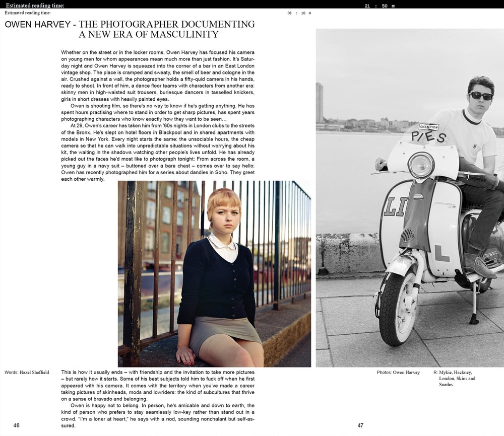Image resolution: width=504 pixels, height=436 pixels.
Task: Click the rider's sunglasses
Action: (480, 96)
